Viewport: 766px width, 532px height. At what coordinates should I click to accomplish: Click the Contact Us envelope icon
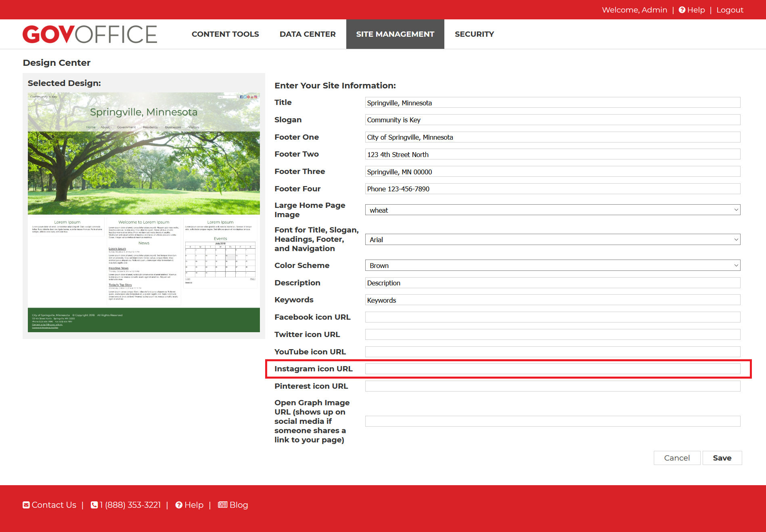(26, 505)
